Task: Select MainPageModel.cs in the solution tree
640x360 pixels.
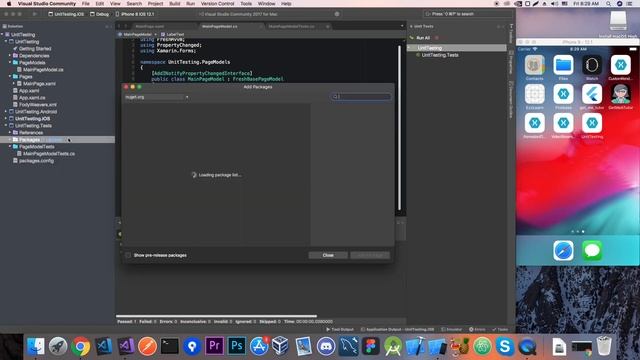Action: [x=43, y=70]
